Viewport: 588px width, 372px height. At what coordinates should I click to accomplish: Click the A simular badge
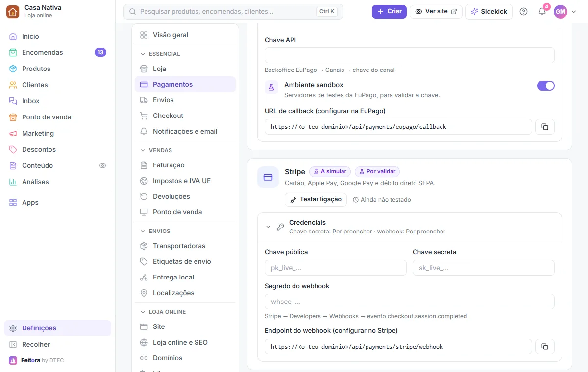330,172
